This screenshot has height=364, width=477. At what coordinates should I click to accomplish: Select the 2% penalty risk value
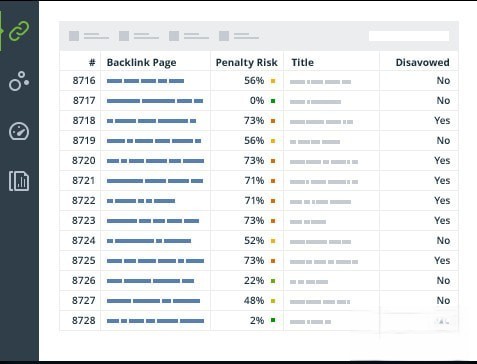257,320
